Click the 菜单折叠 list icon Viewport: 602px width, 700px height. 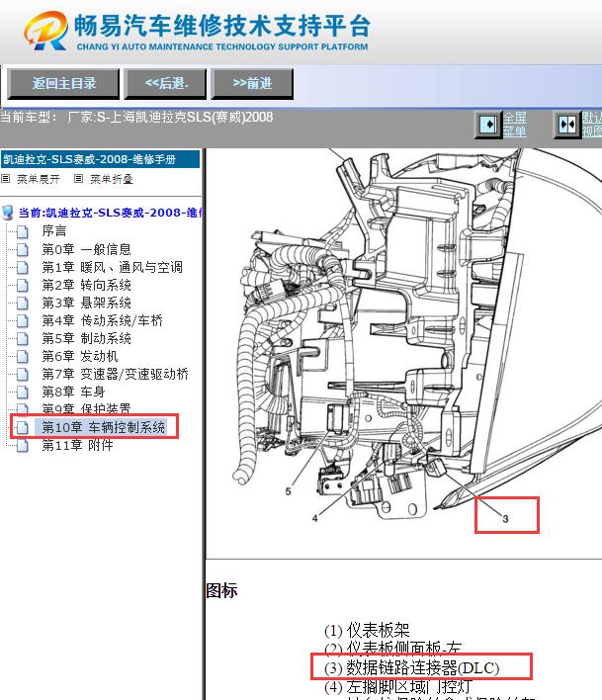(78, 179)
